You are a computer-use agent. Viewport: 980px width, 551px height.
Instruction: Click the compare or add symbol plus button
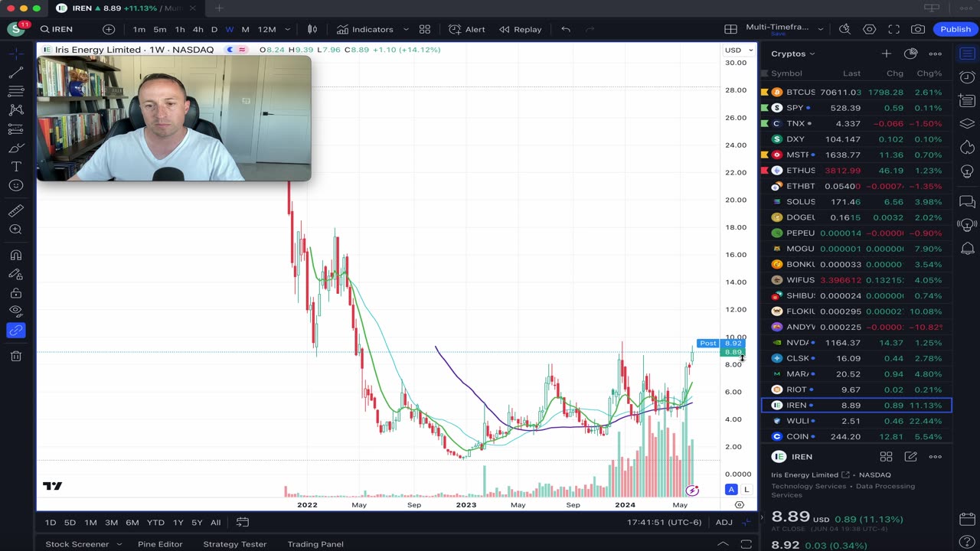[109, 29]
